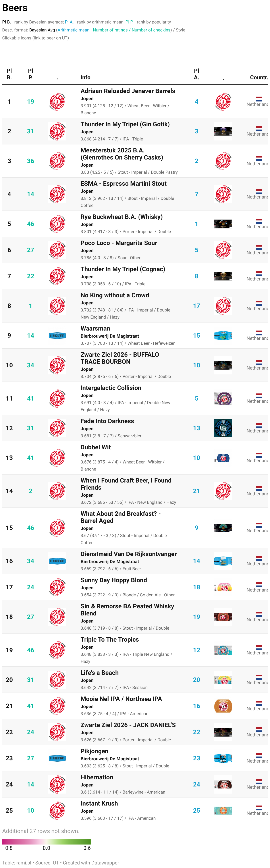Click Netherlands flag in Thunder Gin Gotik row
This screenshot has height=868, width=270.
point(259,129)
